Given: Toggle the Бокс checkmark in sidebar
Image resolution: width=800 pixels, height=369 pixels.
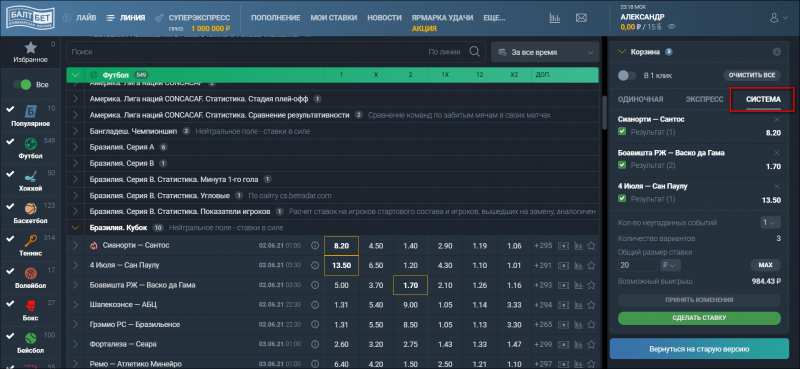Looking at the screenshot, I should click(9, 303).
